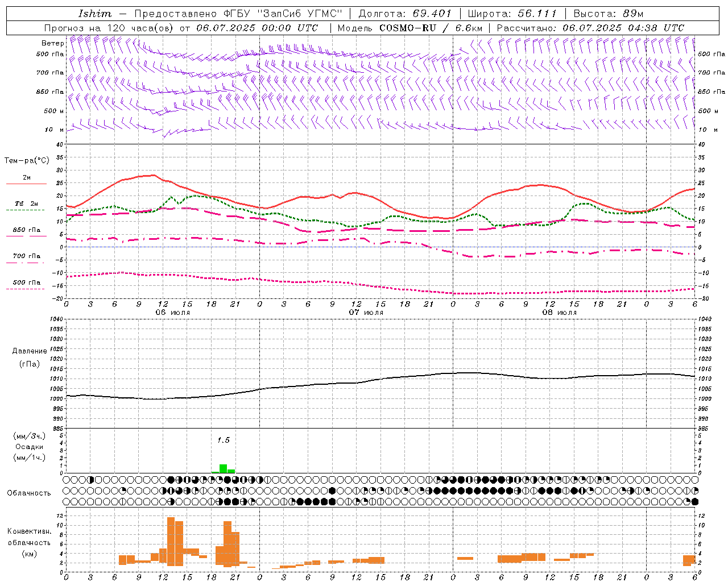Select the "Широта: 56.111" header value

512,14
